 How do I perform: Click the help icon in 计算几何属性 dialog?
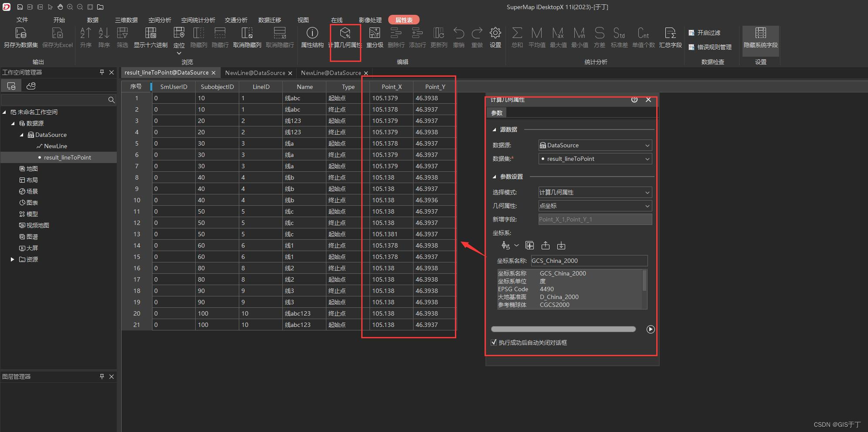tap(634, 100)
